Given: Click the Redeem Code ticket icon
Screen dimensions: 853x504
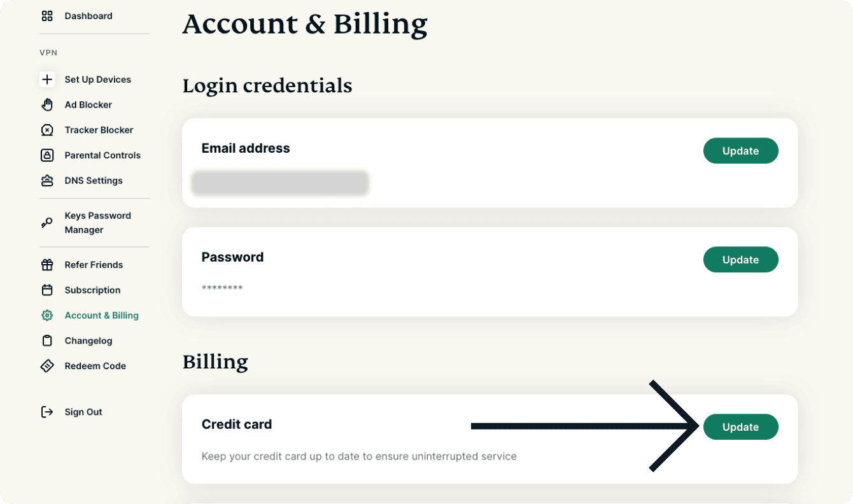Looking at the screenshot, I should coord(47,366).
